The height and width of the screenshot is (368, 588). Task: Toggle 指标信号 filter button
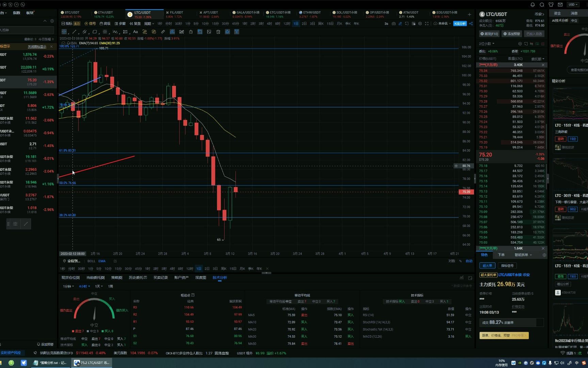coord(507,266)
